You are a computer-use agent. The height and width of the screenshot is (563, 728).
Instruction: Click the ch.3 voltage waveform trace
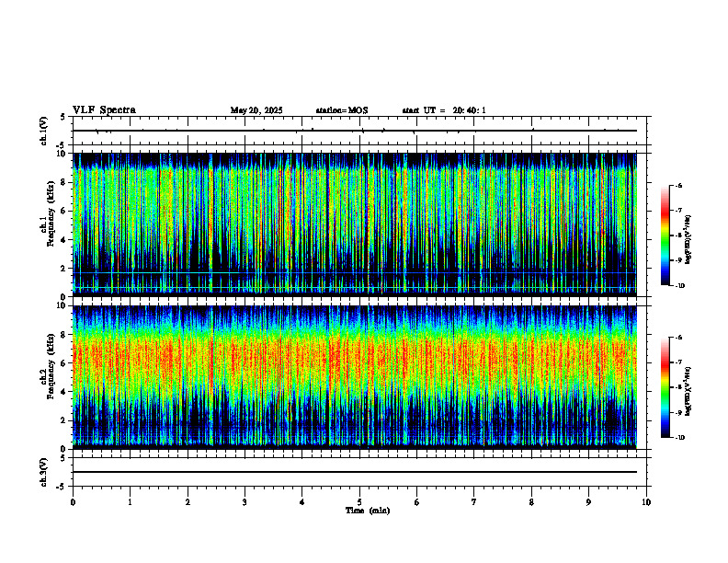tap(355, 472)
